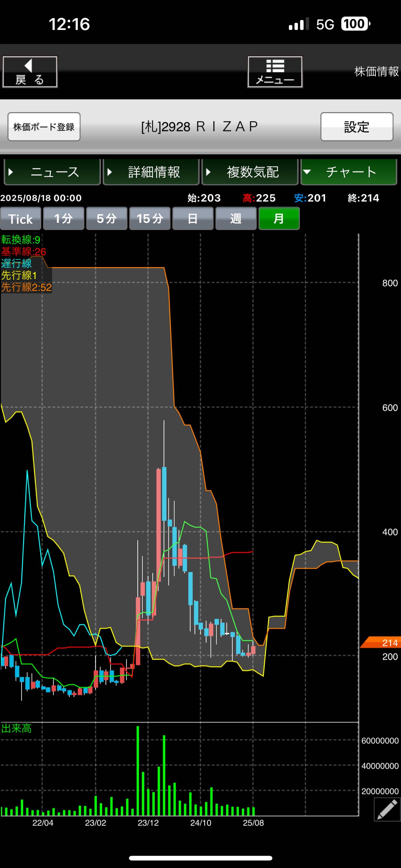Expand the detailed information section

tap(151, 172)
